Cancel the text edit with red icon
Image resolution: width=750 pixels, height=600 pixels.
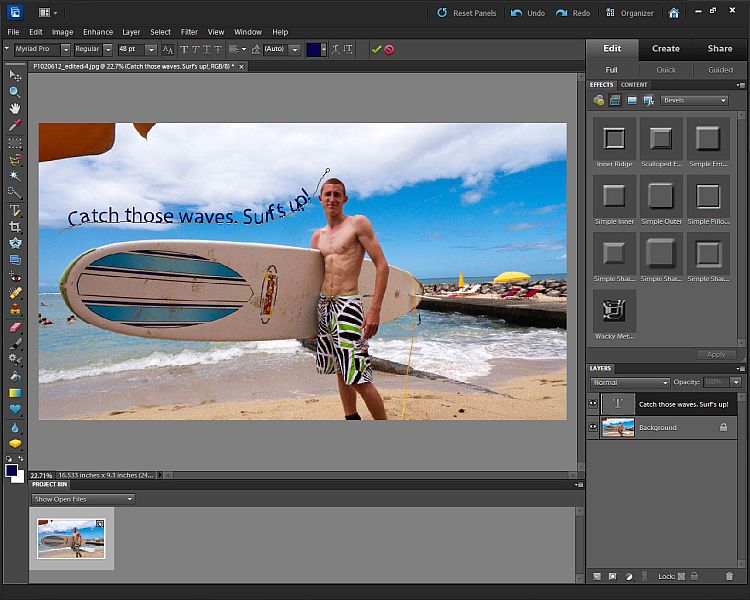(389, 49)
